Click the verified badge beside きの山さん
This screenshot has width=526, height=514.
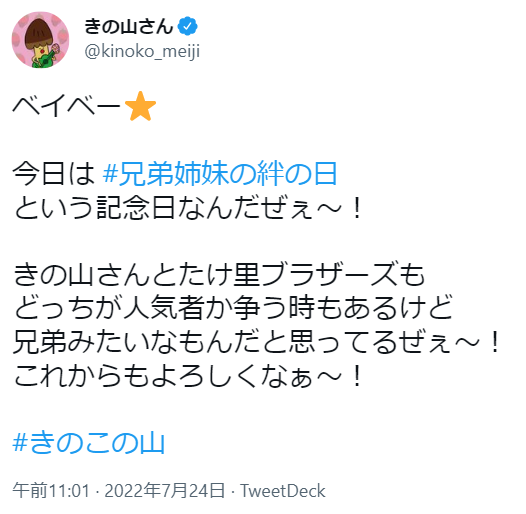(188, 26)
